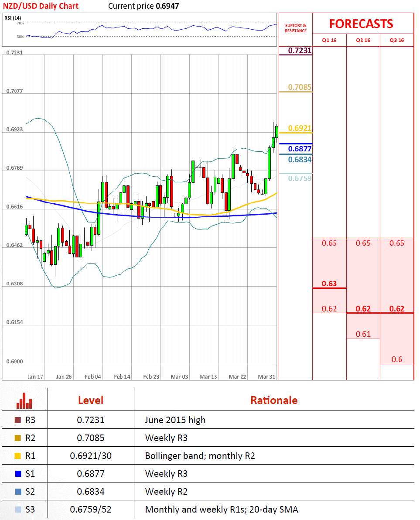Click the 0.6759/52 level cell
The width and height of the screenshot is (420, 520).
coord(90,510)
